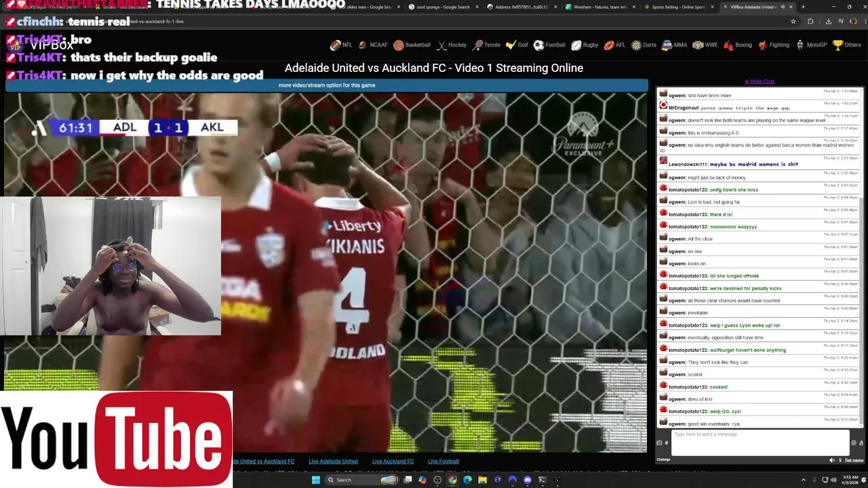Viewport: 868px width, 488px height.
Task: Select the Darts category
Action: (644, 45)
